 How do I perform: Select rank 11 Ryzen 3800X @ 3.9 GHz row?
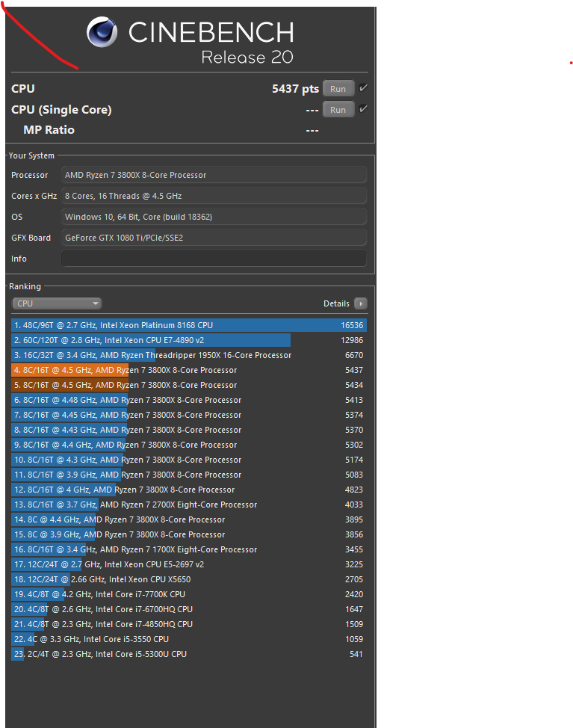point(189,475)
